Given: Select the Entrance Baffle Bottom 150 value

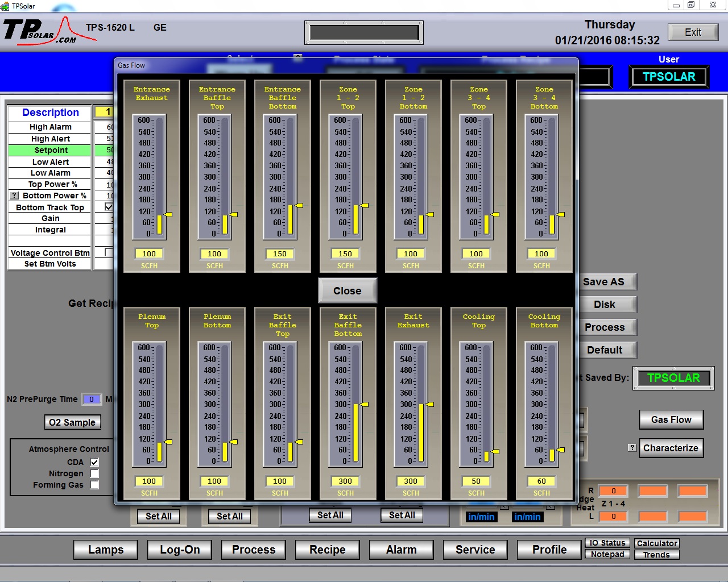Looking at the screenshot, I should pos(280,254).
